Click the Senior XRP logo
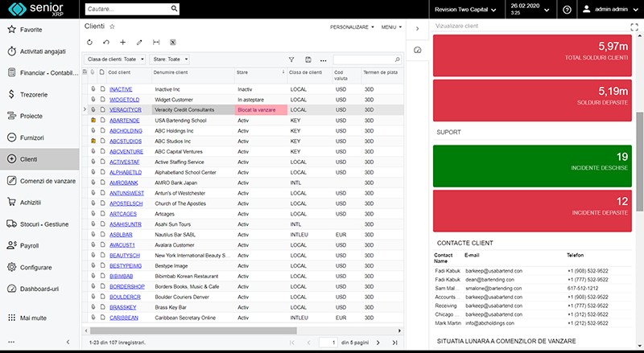Screen dimensions: 644x353 pyautogui.click(x=36, y=9)
